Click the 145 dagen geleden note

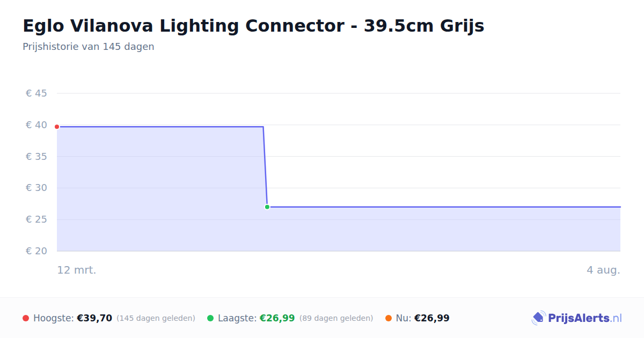(x=156, y=318)
